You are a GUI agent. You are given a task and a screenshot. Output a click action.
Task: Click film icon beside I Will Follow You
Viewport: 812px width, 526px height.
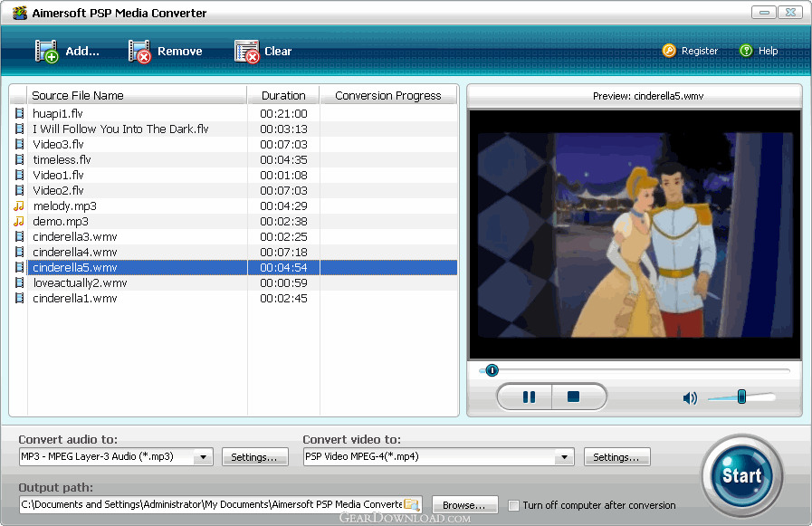pyautogui.click(x=19, y=129)
